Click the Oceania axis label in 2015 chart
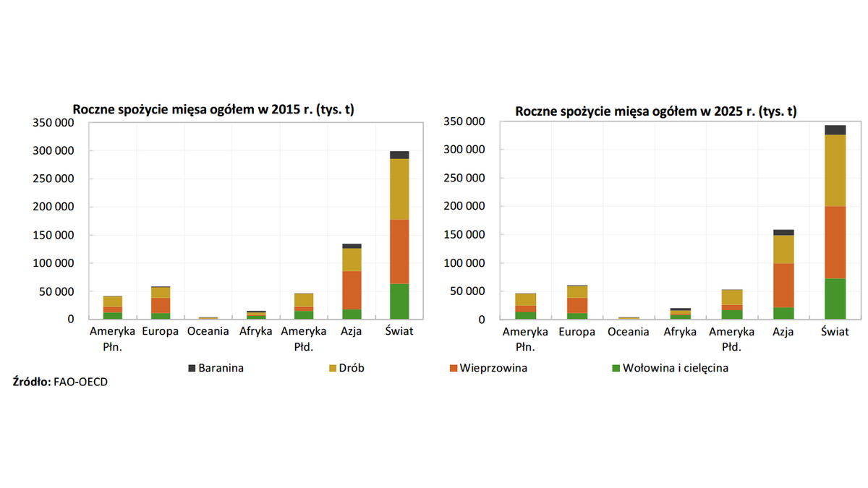The image size is (868, 488). tap(208, 332)
